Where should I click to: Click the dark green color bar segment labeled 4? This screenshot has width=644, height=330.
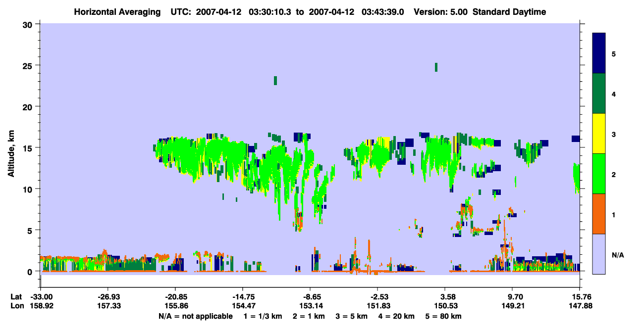click(x=599, y=93)
